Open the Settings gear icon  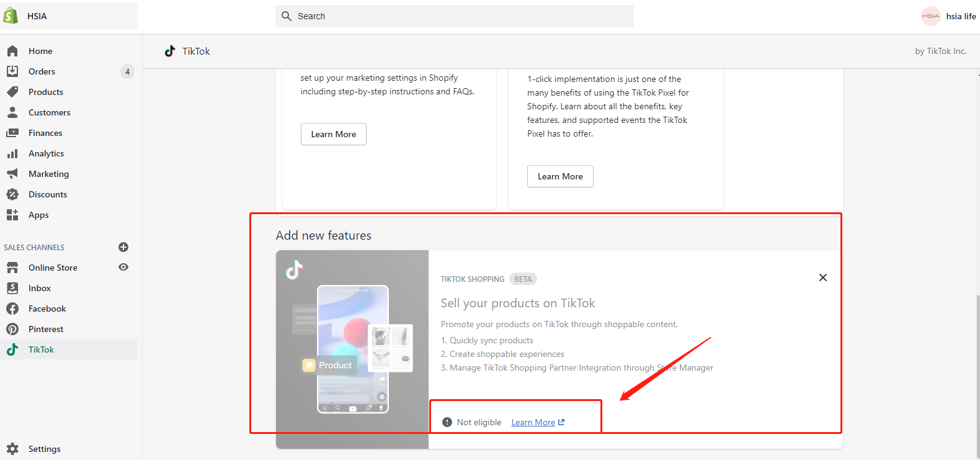[12, 449]
